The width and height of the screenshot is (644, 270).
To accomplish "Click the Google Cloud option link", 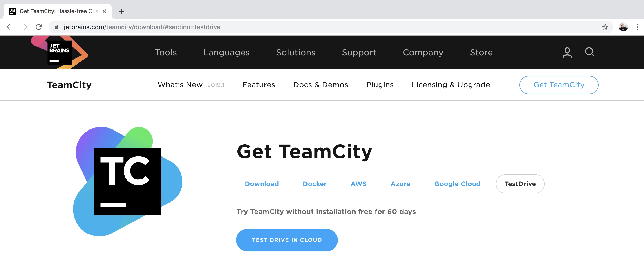I will coord(458,184).
